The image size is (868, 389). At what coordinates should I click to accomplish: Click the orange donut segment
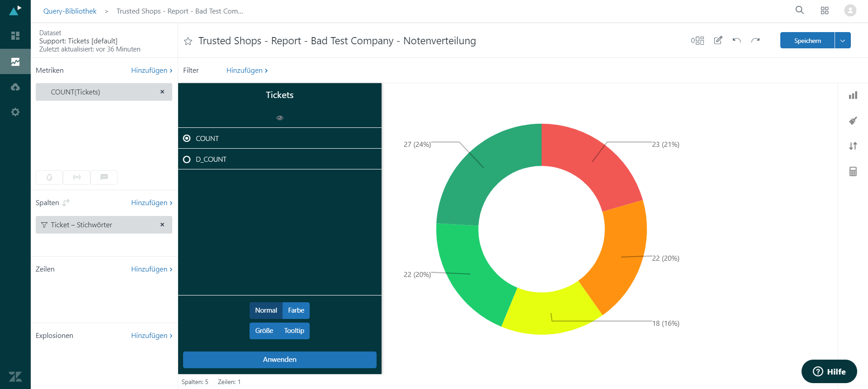coord(622,258)
